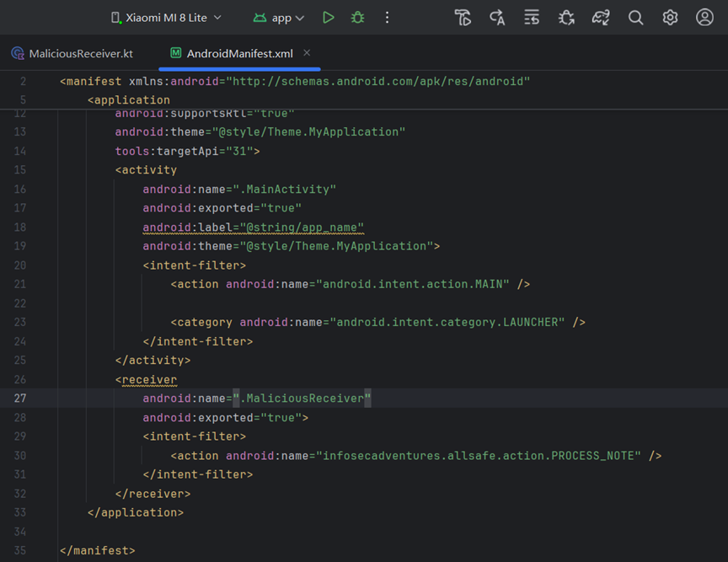Click the sticky manifest xmlns header line
The height and width of the screenshot is (562, 728).
point(295,81)
